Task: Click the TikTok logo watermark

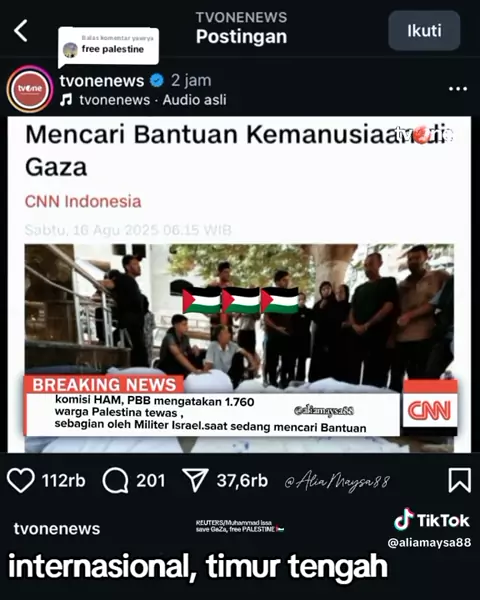Action: 432,520
